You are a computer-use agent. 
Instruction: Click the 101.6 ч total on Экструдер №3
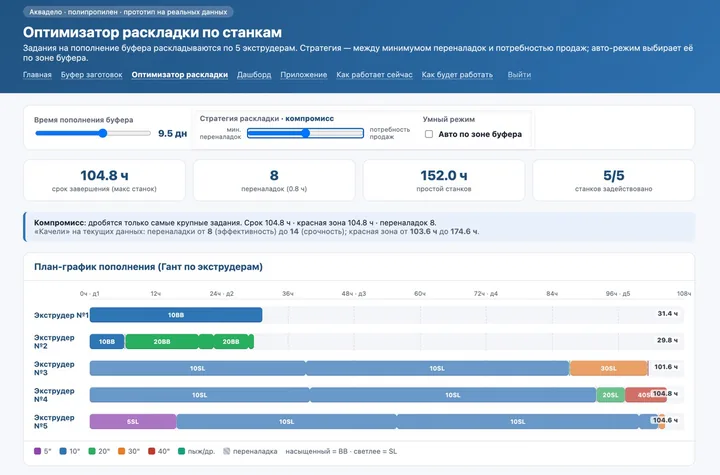tap(666, 367)
